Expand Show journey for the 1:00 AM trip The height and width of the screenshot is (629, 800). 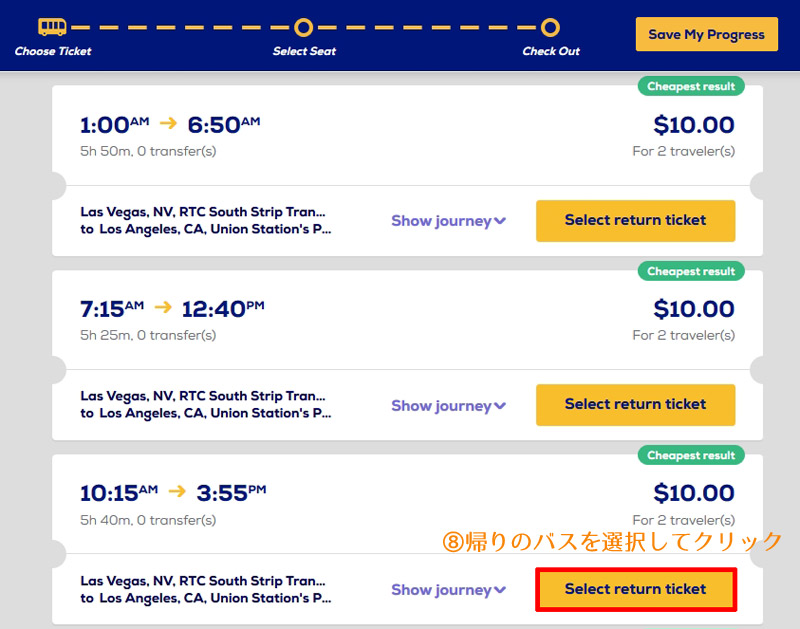point(448,221)
